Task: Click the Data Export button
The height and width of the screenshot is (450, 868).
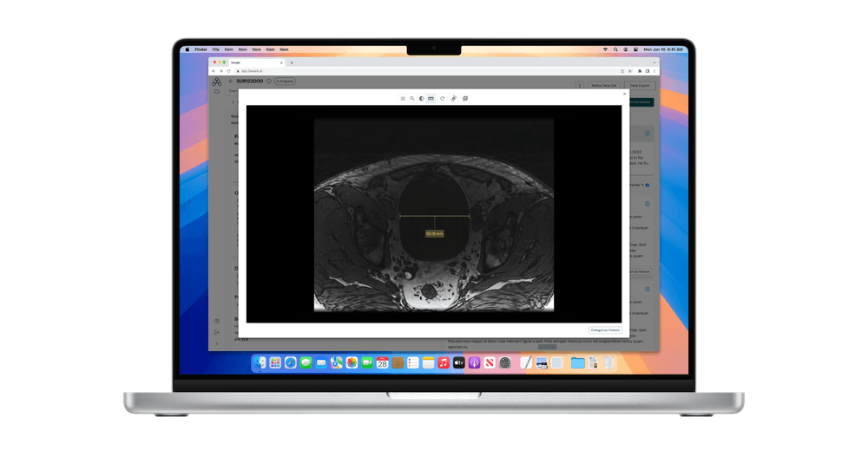Action: click(x=640, y=86)
